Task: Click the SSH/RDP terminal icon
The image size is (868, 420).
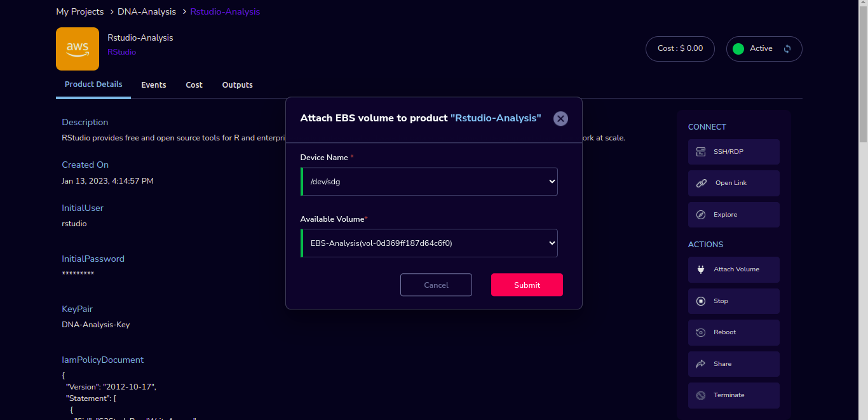Action: pos(701,152)
